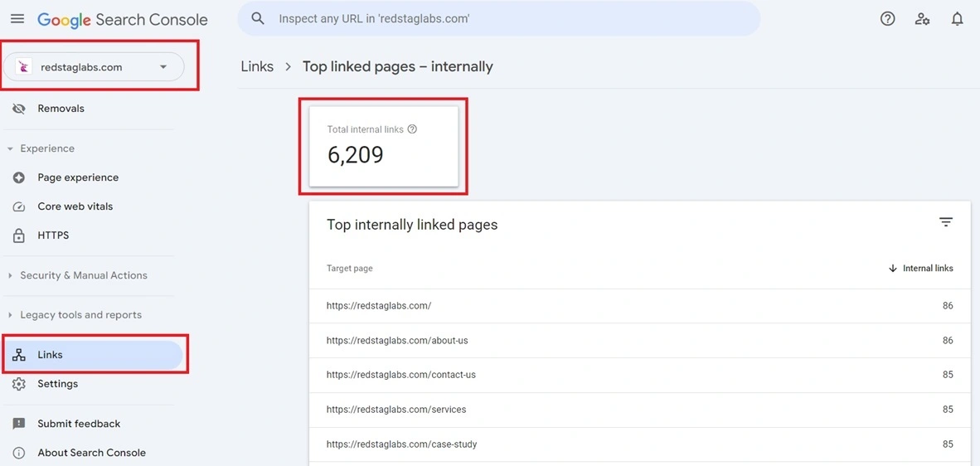Screen dimensions: 980x466
Task: Click Submit feedback
Action: [x=79, y=424]
